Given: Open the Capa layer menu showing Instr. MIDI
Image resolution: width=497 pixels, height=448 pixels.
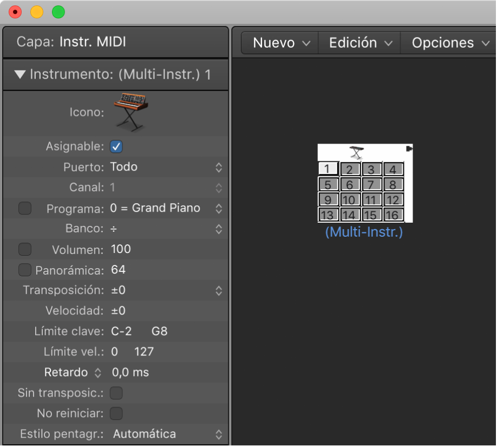Looking at the screenshot, I should pos(93,42).
